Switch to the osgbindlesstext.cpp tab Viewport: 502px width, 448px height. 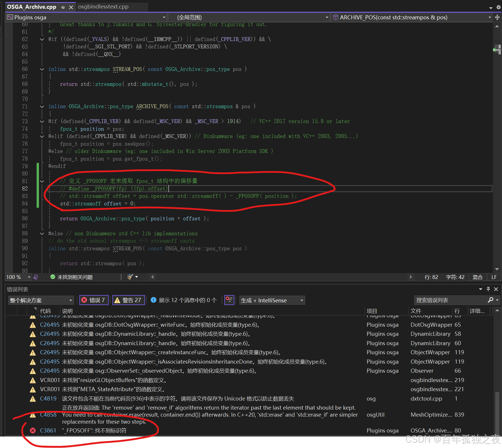pos(103,7)
